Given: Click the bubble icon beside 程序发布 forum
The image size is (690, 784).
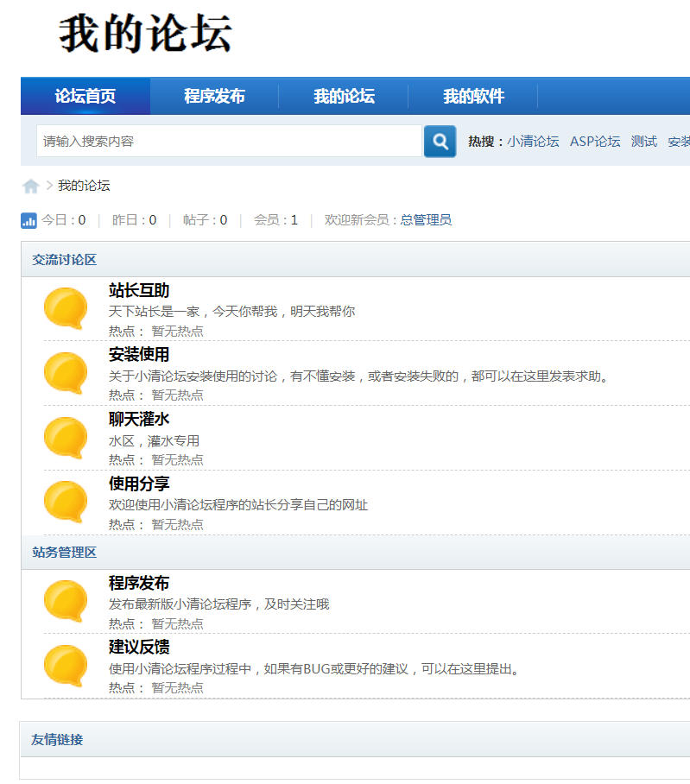Looking at the screenshot, I should [x=66, y=600].
